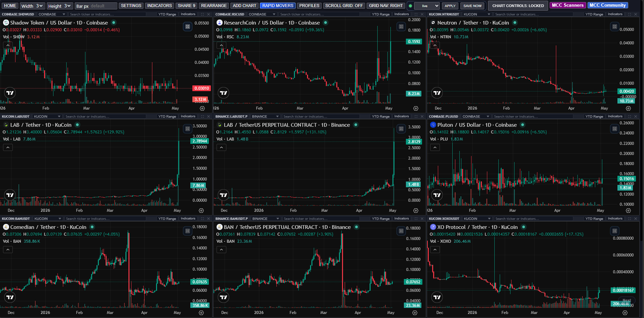Viewport: 644px width, 318px height.
Task: Open layout grid icon on BAN Binance chart
Action: (x=401, y=230)
